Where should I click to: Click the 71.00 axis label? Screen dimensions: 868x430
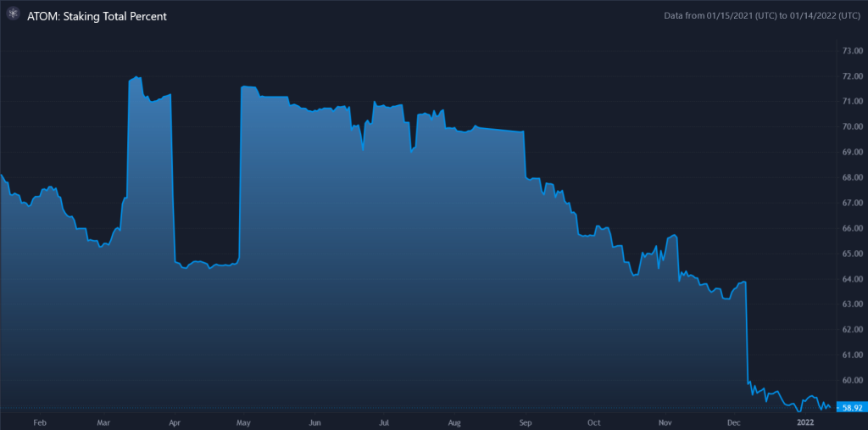pos(853,102)
